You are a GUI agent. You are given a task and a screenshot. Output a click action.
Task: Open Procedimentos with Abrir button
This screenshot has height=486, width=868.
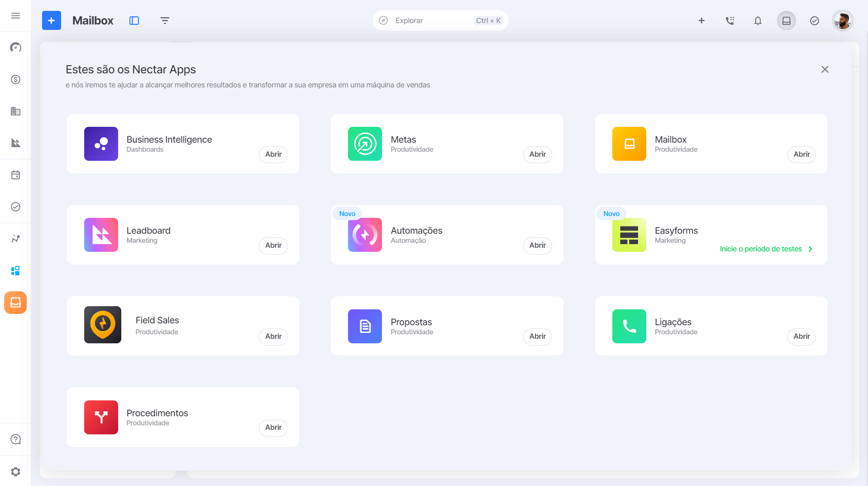pyautogui.click(x=273, y=428)
